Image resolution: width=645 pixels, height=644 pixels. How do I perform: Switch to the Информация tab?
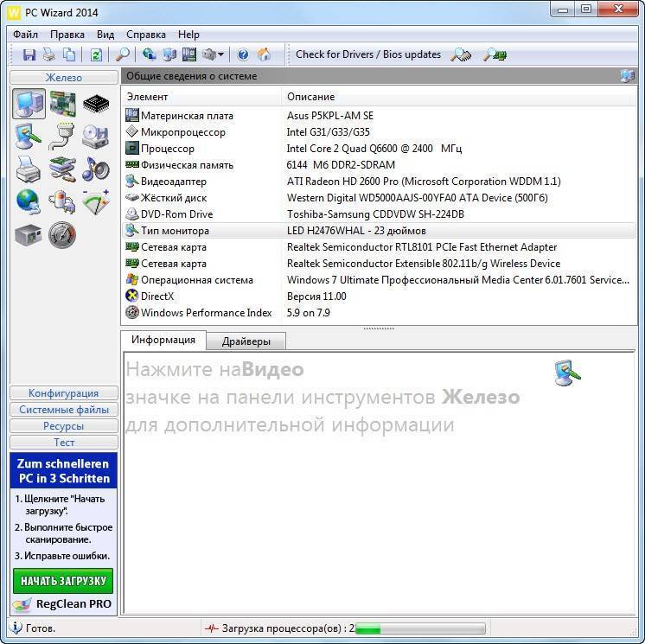163,340
